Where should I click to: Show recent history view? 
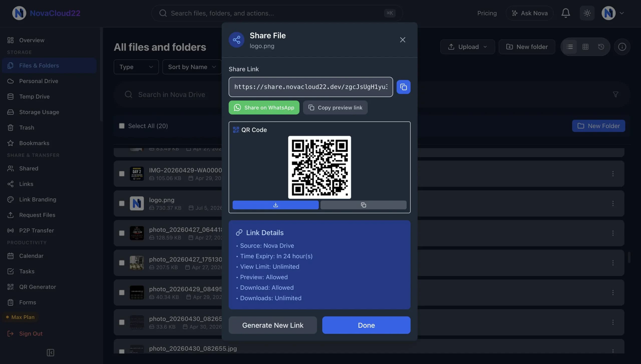tap(601, 47)
